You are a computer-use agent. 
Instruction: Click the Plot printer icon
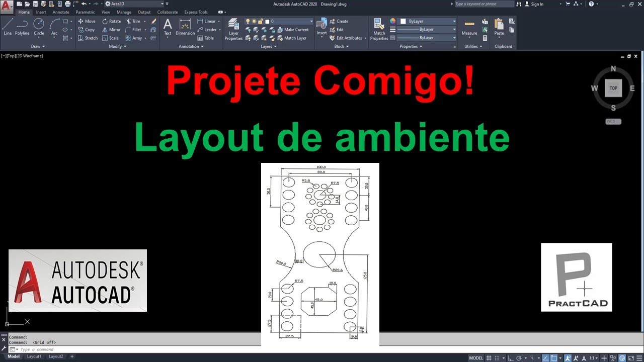[x=67, y=4]
